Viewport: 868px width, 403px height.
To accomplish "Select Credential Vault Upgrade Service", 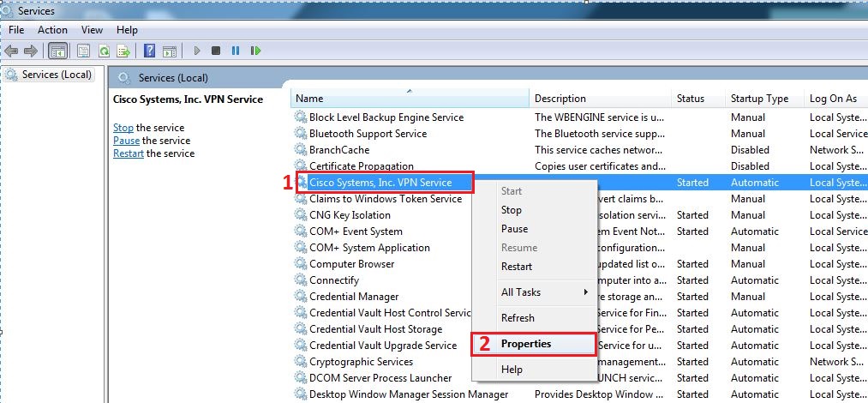I will [x=383, y=346].
